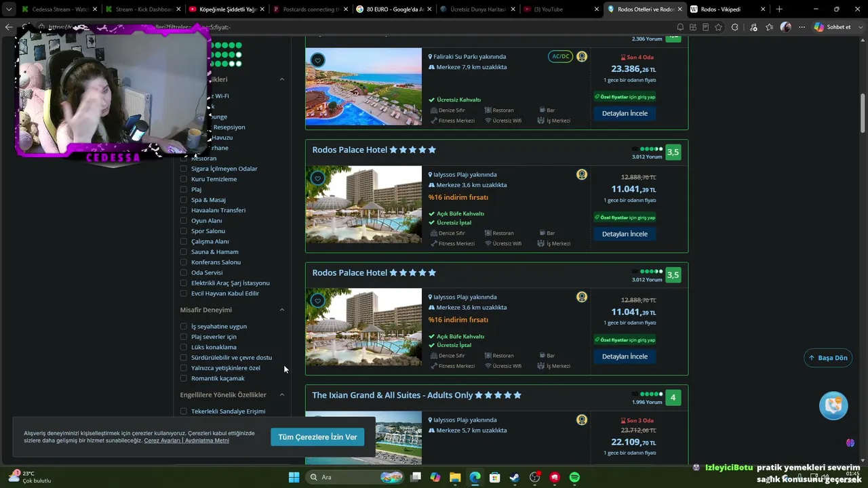Enable the Spor Salonu filter

point(184,231)
